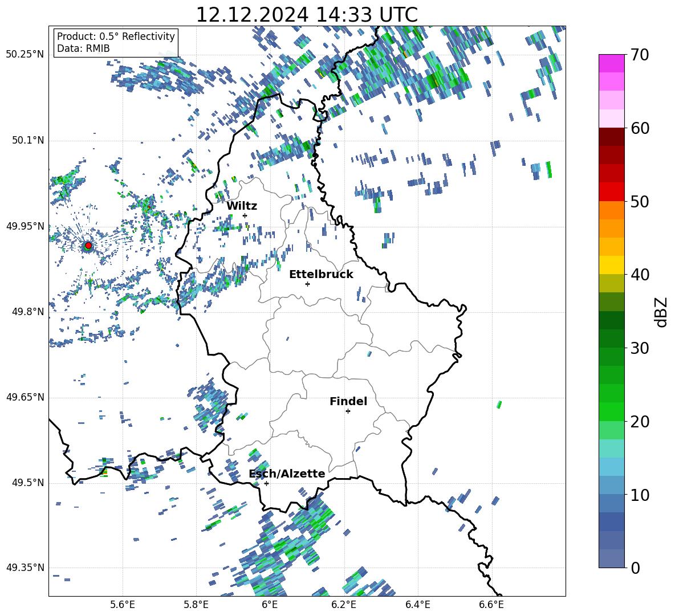
Task: Click the dBZ colorbar axis label
Action: point(662,312)
